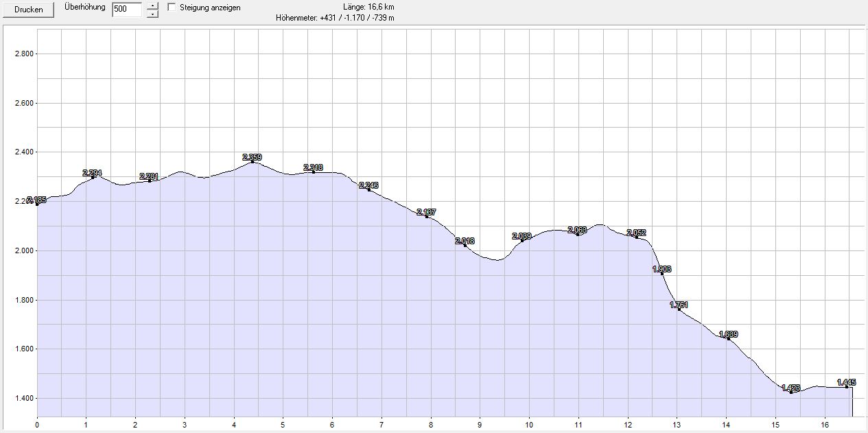Increase Überhöhung with the up arrow

152,6
